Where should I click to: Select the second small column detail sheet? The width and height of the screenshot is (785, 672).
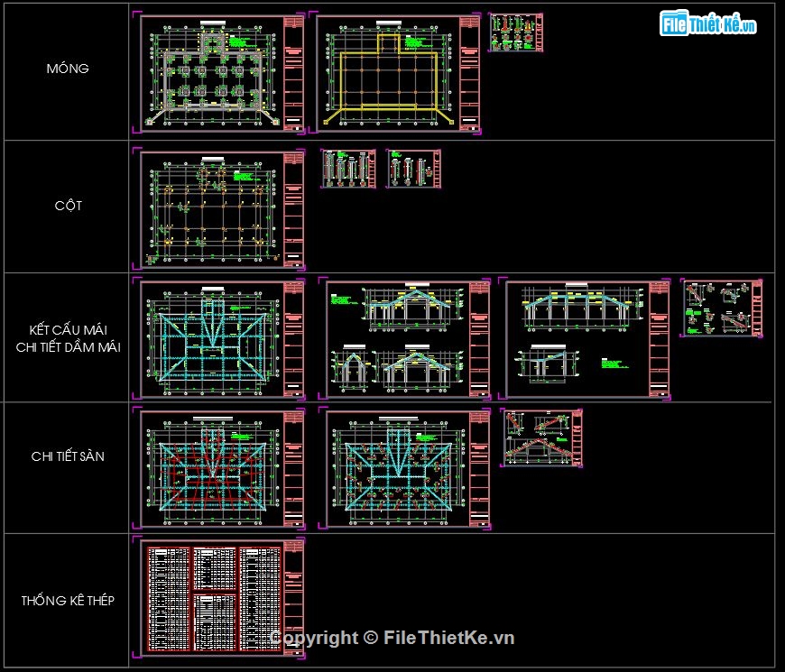[414, 169]
